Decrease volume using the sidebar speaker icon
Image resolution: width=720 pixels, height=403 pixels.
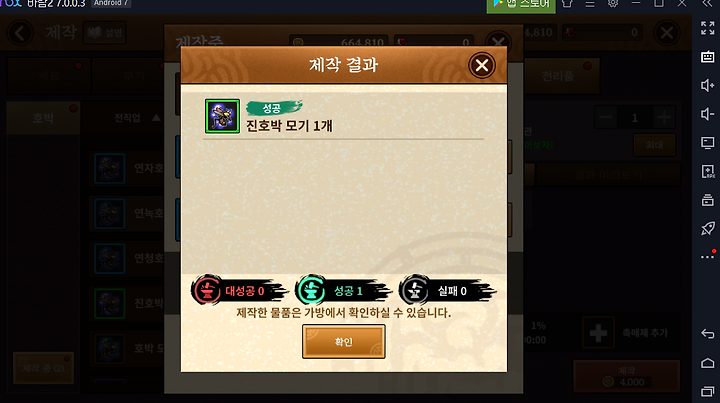[707, 114]
